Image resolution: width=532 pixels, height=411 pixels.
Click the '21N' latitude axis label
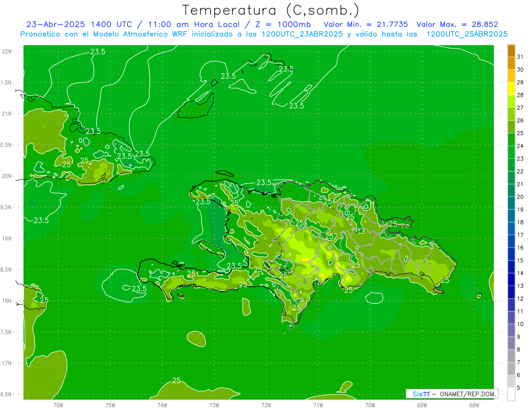point(6,114)
